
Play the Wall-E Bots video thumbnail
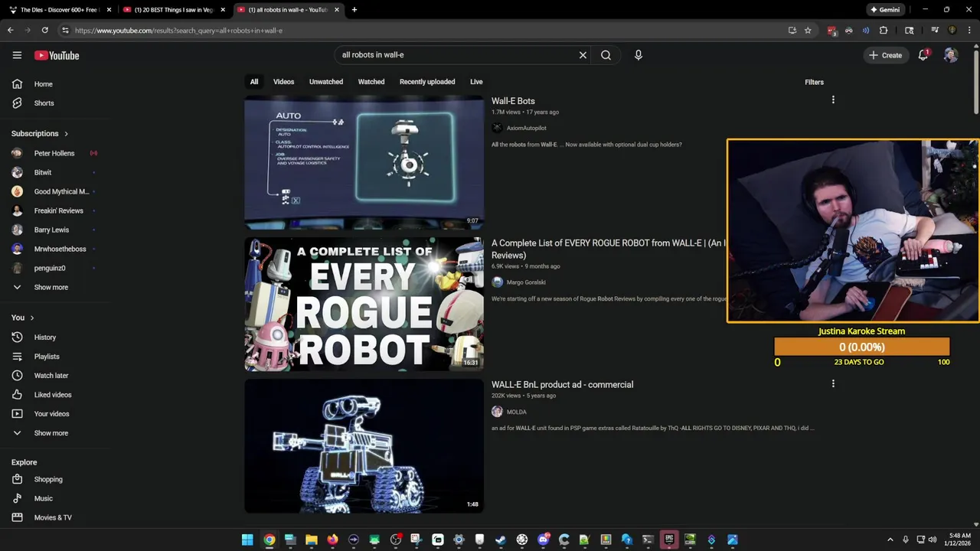click(x=364, y=162)
